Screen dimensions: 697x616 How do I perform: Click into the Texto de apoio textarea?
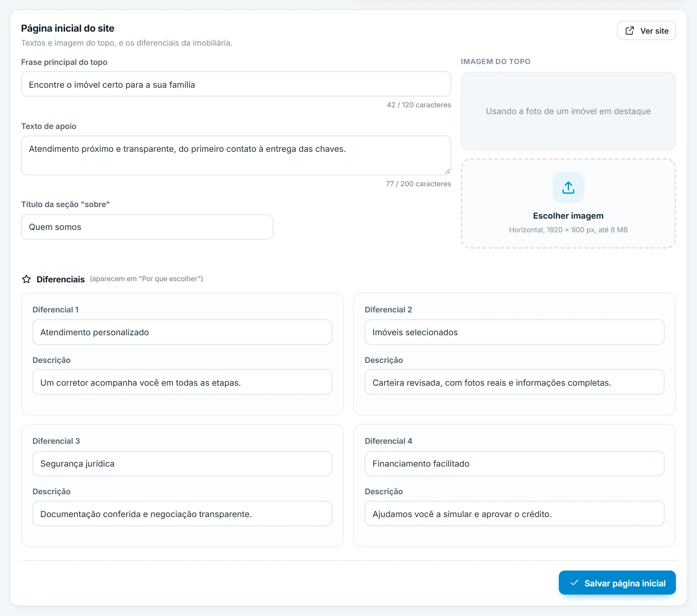(236, 155)
